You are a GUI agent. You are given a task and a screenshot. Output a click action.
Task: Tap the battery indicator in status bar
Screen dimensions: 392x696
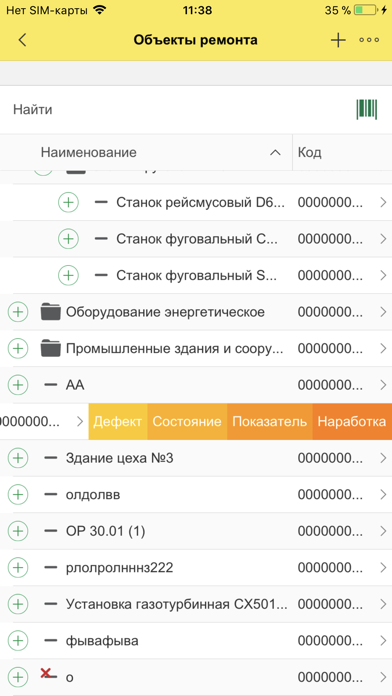tap(365, 10)
